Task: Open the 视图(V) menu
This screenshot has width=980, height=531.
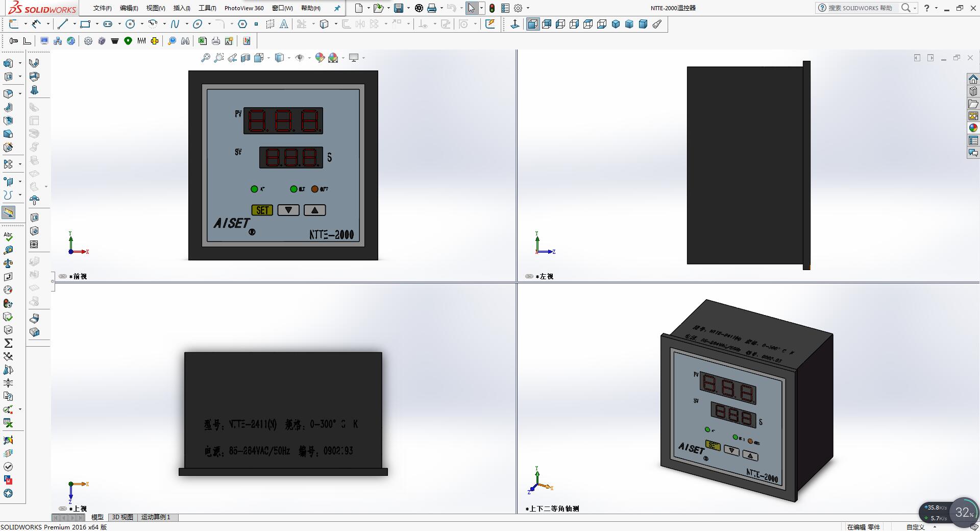Action: point(156,8)
